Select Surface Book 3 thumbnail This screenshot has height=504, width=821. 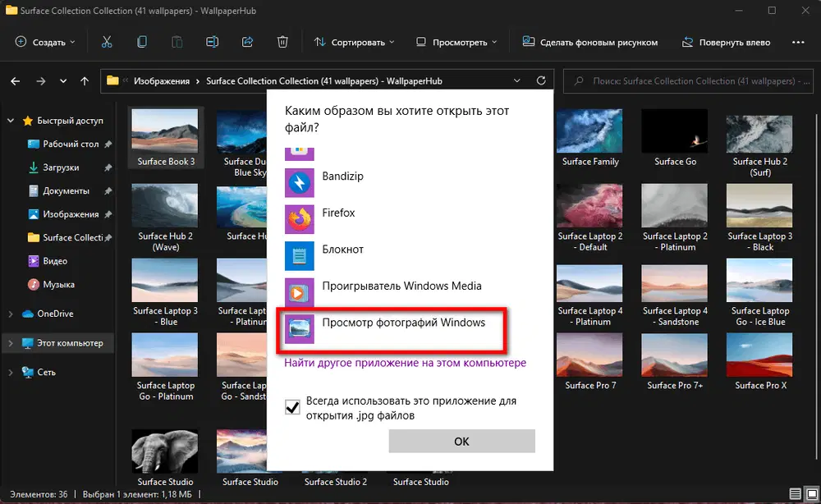[166, 138]
